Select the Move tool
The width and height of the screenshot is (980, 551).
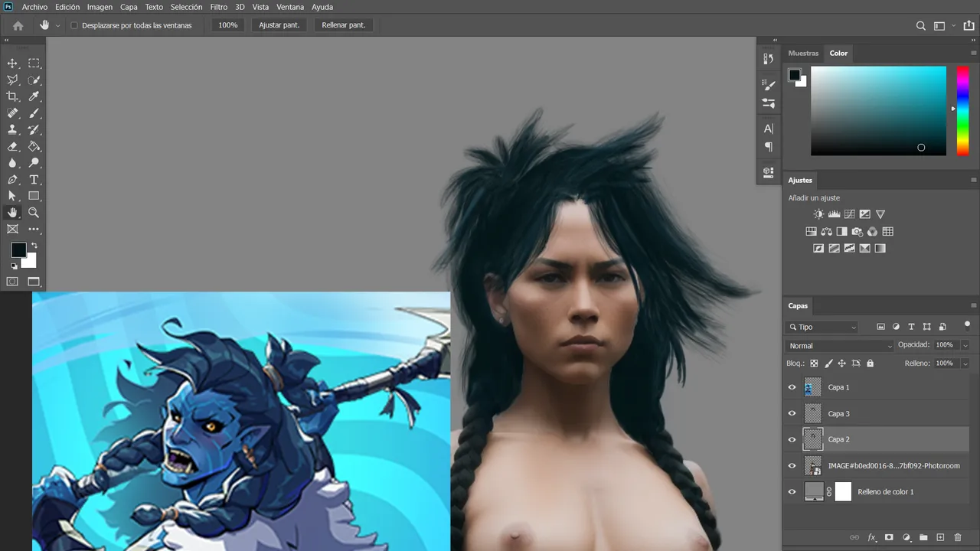(x=12, y=64)
